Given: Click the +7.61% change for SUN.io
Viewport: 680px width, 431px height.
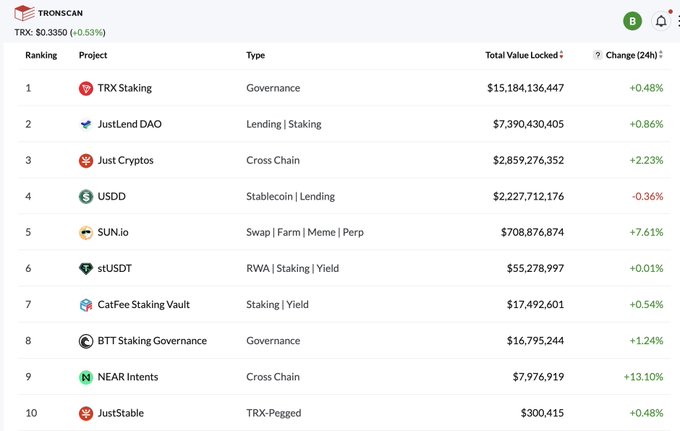Looking at the screenshot, I should pyautogui.click(x=646, y=232).
